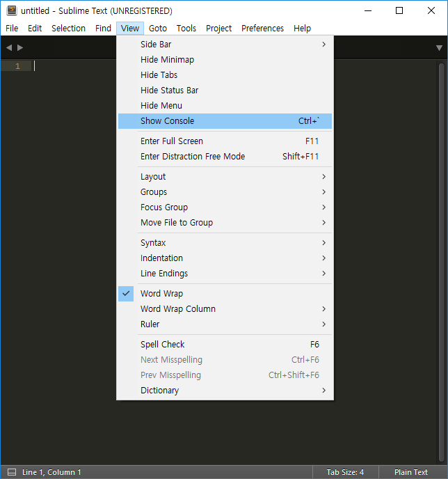448x479 pixels.
Task: Expand the Layout submenu
Action: coord(225,177)
